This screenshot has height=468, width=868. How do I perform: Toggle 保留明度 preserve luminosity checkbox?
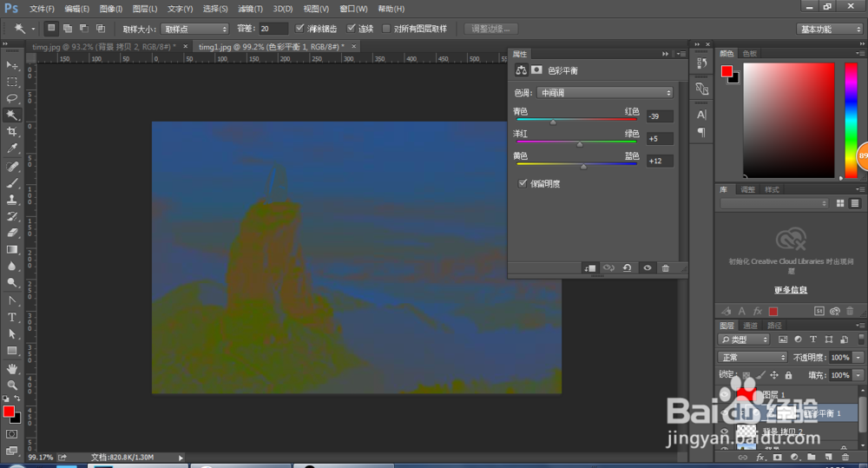(x=523, y=183)
